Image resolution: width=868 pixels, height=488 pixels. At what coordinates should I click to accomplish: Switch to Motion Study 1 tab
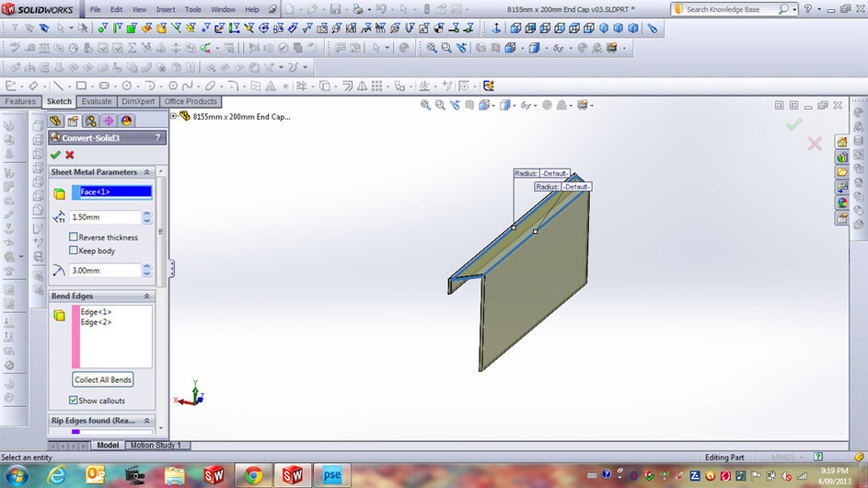coord(155,445)
